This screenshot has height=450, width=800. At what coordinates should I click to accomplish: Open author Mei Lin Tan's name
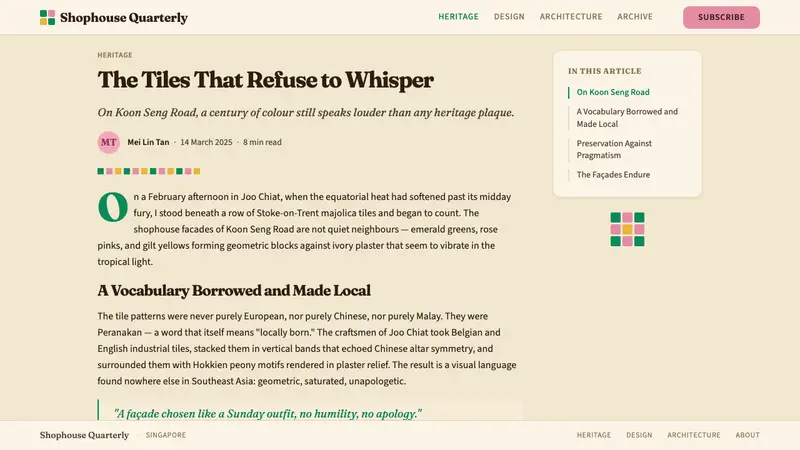coord(148,142)
